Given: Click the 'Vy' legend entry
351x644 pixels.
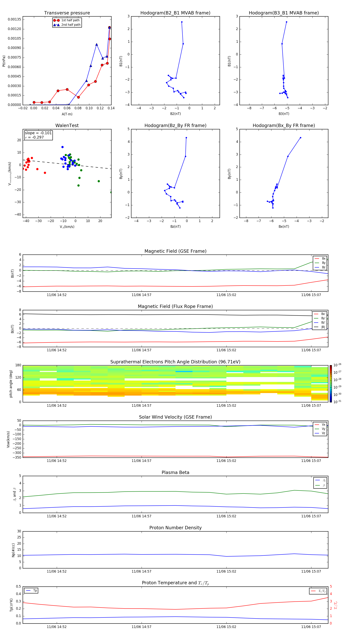Looking at the screenshot, I should (320, 429).
